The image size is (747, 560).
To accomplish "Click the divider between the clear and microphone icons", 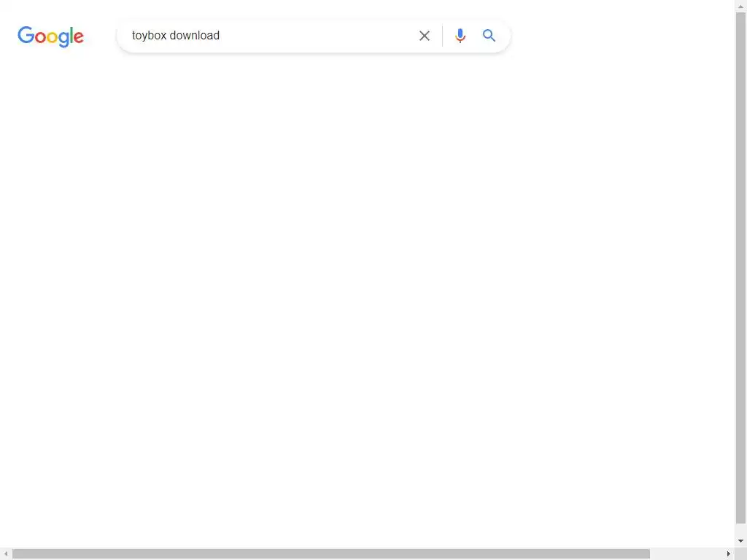I will pyautogui.click(x=442, y=36).
